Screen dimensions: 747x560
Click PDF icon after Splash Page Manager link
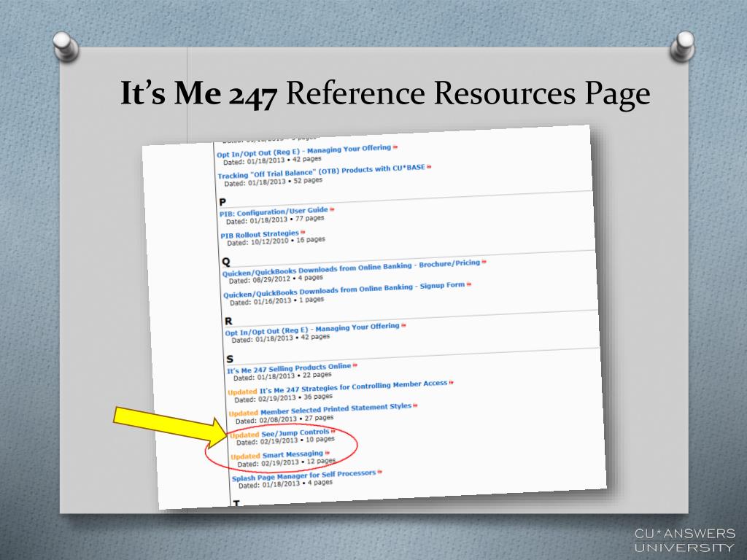(379, 472)
